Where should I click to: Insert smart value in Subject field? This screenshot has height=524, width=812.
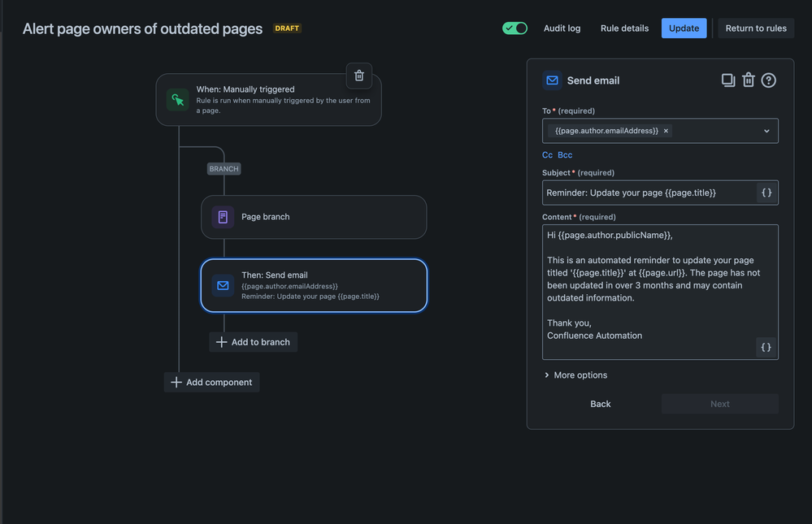766,193
